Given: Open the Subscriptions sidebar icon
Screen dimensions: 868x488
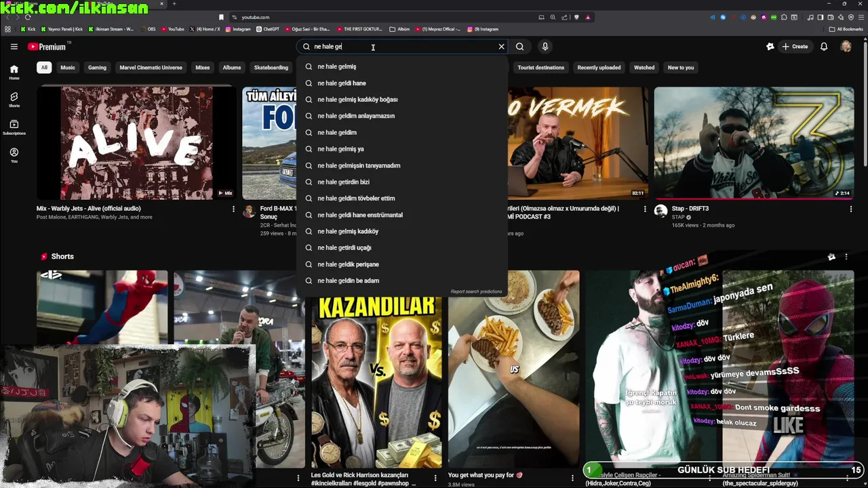Looking at the screenshot, I should 14,127.
